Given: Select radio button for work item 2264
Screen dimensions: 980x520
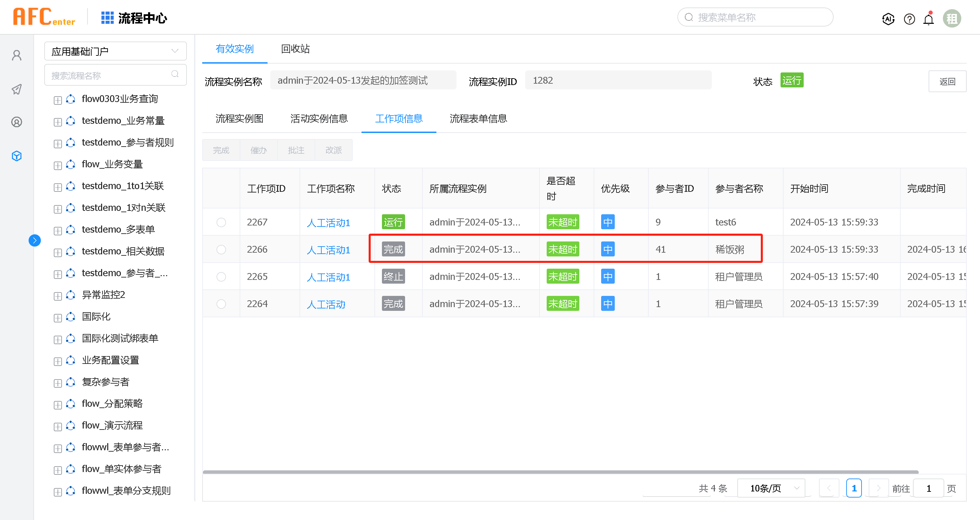Looking at the screenshot, I should click(x=221, y=304).
